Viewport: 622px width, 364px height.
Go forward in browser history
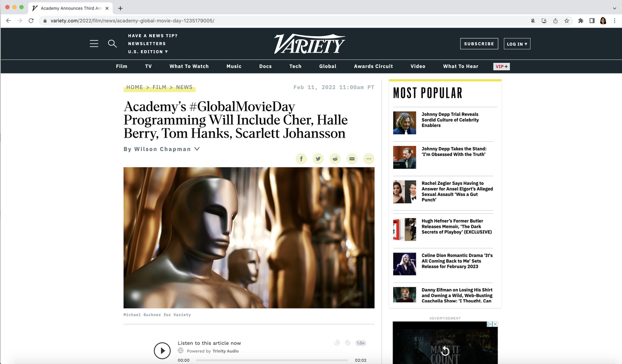(19, 20)
